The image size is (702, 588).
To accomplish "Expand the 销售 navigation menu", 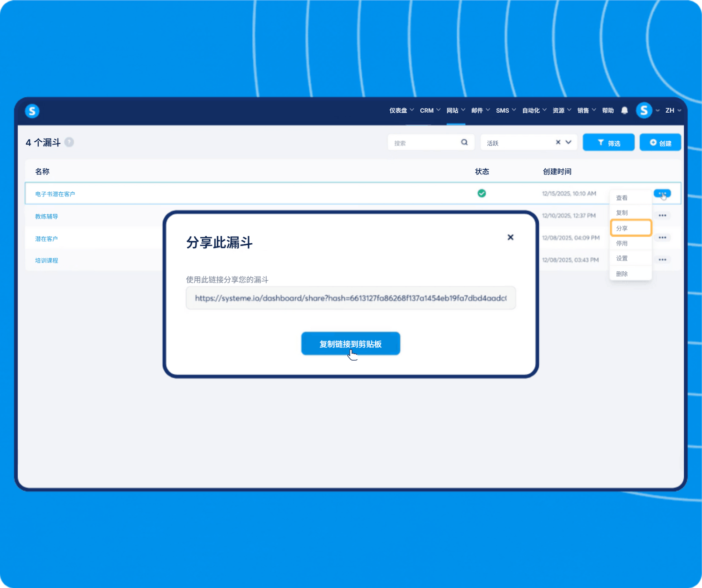I will tap(587, 110).
